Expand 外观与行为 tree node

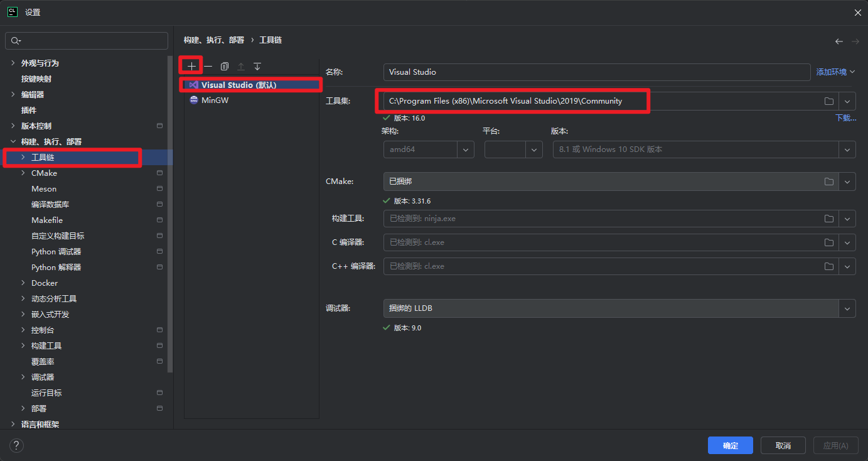(x=13, y=63)
